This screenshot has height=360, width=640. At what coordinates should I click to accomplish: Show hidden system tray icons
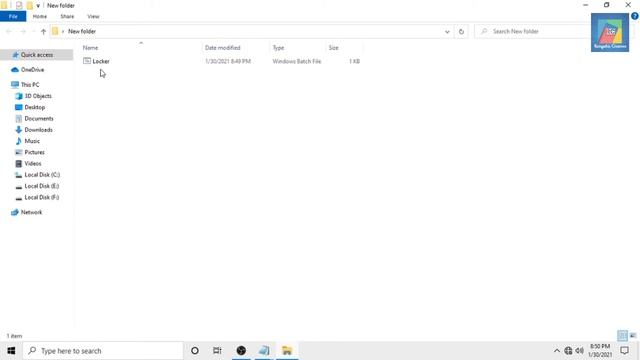click(556, 351)
